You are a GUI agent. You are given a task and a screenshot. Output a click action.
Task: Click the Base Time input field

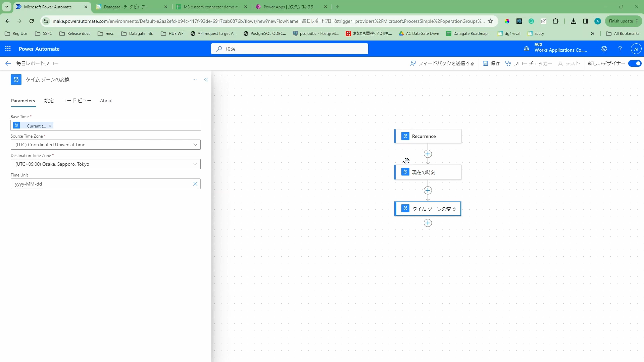[x=106, y=125]
